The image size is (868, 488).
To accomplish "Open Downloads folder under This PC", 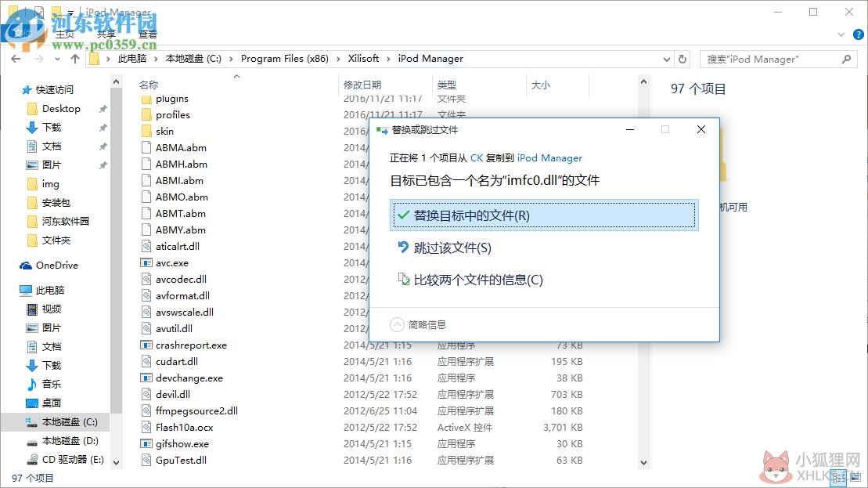I will [x=51, y=365].
